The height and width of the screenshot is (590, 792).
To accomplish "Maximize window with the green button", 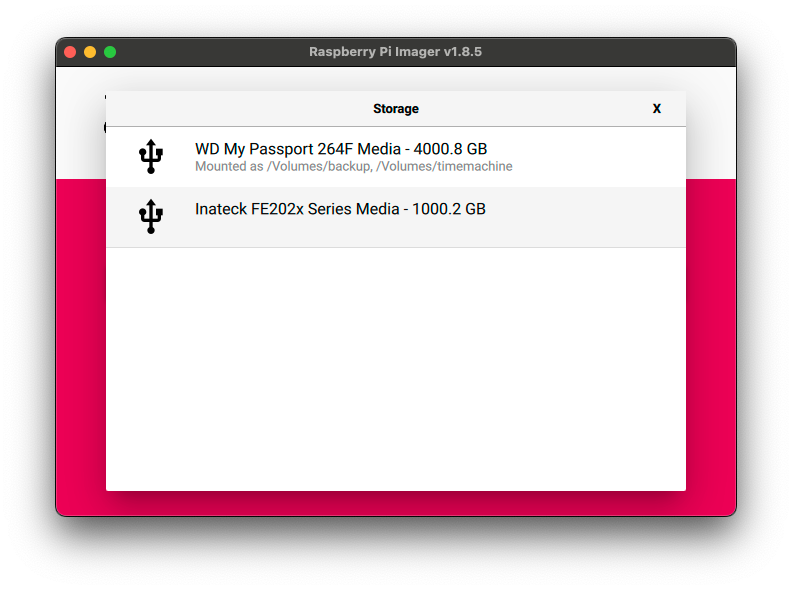I will click(x=110, y=52).
